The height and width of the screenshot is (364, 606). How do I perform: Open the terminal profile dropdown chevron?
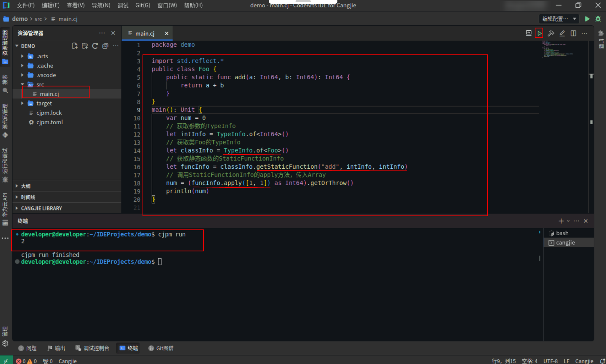pos(568,221)
